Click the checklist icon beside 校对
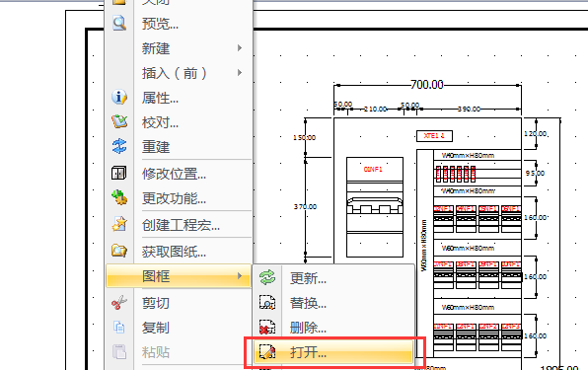588x370 pixels. [119, 121]
